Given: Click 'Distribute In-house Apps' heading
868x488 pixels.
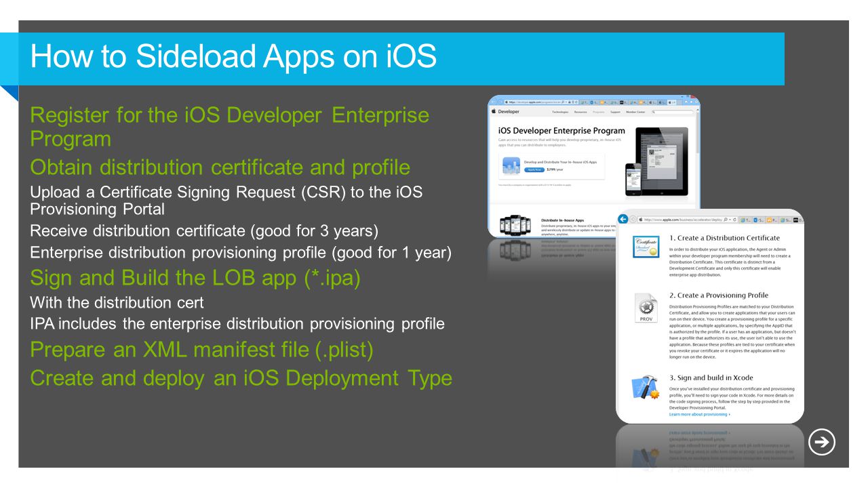Looking at the screenshot, I should [563, 220].
